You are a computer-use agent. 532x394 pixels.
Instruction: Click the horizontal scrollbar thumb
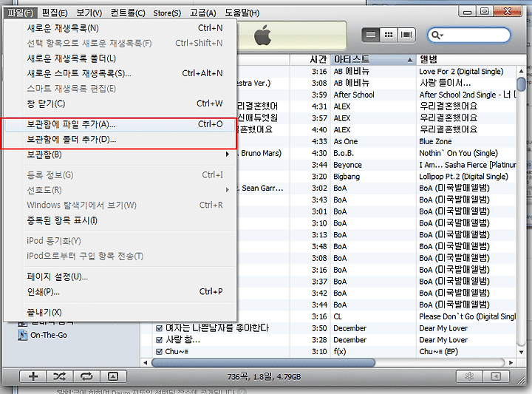tap(263, 363)
